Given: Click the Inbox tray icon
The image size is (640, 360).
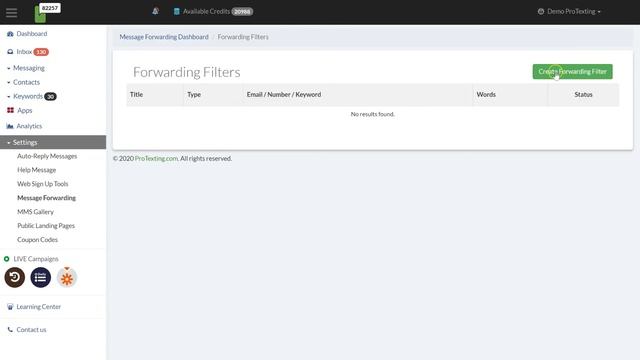Looking at the screenshot, I should coord(10,52).
